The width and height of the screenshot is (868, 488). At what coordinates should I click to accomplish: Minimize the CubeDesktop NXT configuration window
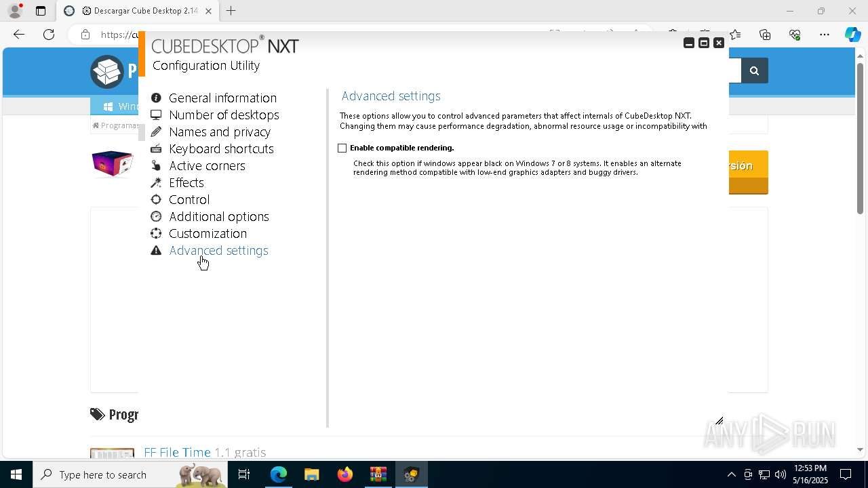[689, 43]
